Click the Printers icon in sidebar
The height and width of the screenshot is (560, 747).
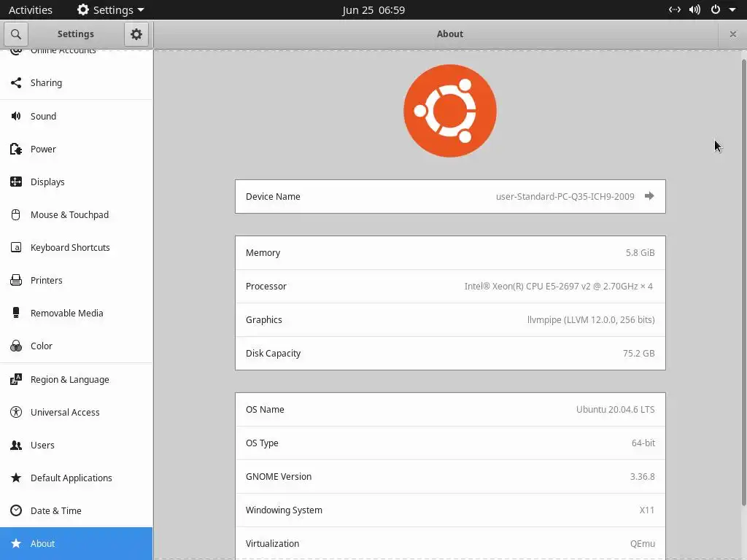click(16, 281)
